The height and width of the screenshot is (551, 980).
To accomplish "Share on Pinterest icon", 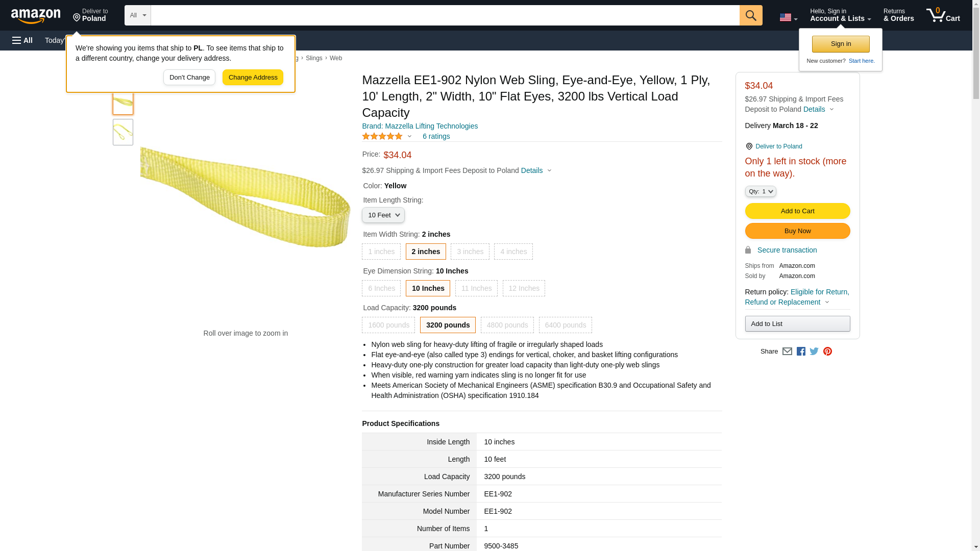I will [827, 352].
